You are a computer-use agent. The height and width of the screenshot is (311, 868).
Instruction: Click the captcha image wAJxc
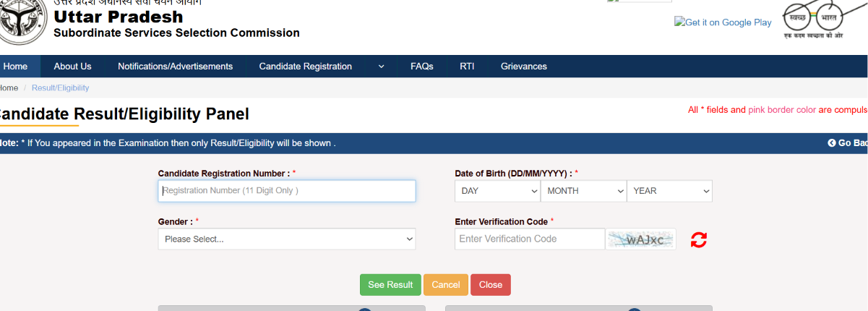tap(640, 239)
